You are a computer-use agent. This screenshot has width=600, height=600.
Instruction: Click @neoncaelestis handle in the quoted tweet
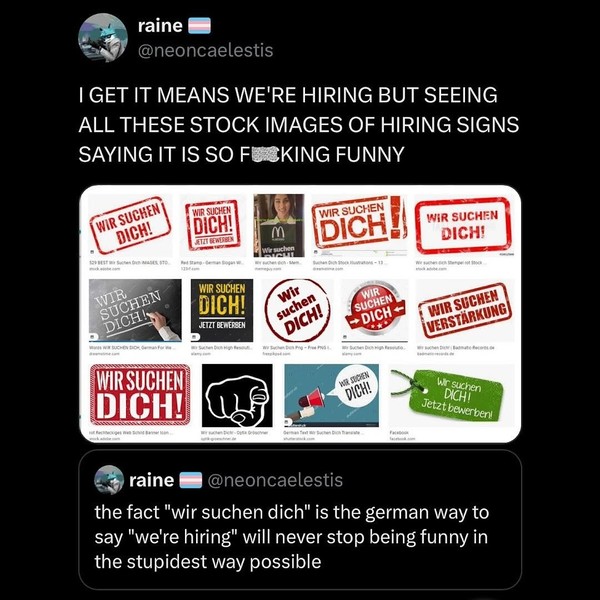tap(275, 481)
